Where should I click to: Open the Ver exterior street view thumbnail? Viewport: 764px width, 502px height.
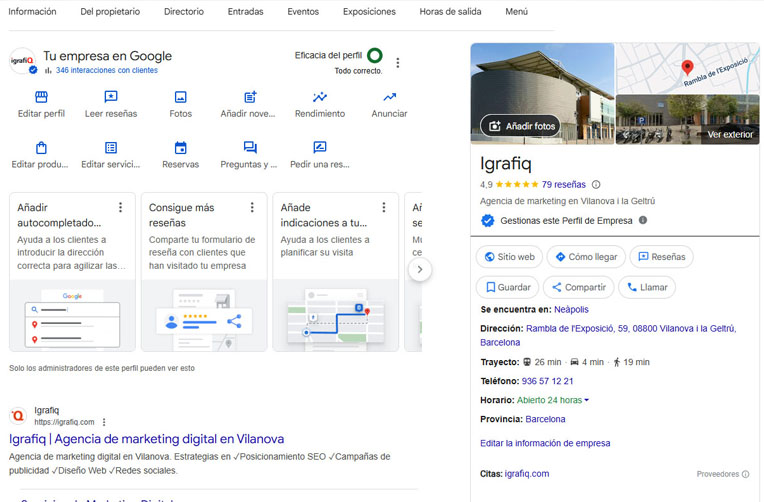click(x=688, y=120)
